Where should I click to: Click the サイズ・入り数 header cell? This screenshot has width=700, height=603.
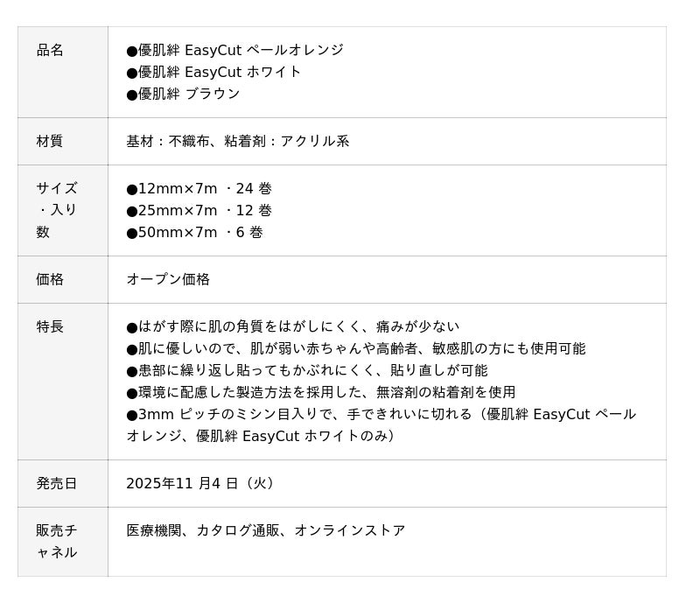[62, 210]
